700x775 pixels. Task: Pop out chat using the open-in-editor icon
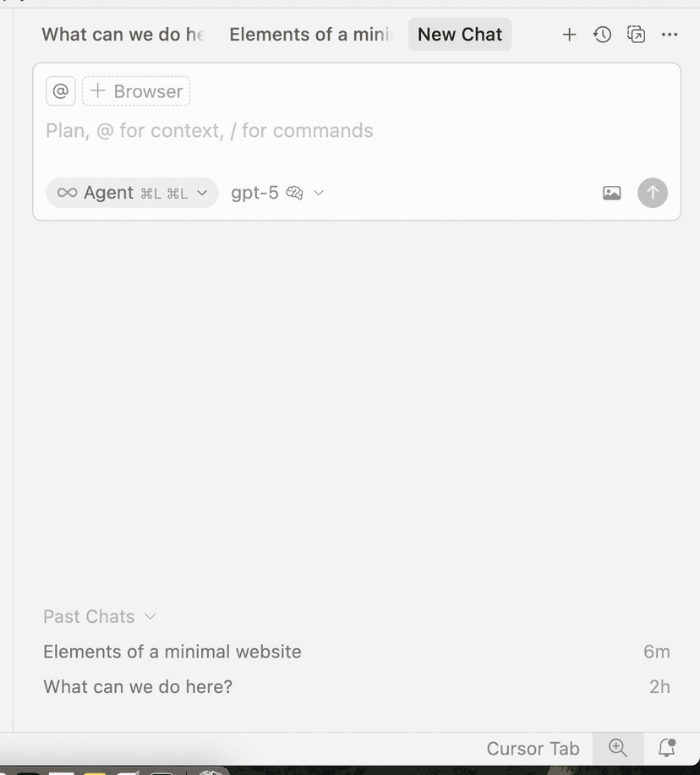pos(636,35)
